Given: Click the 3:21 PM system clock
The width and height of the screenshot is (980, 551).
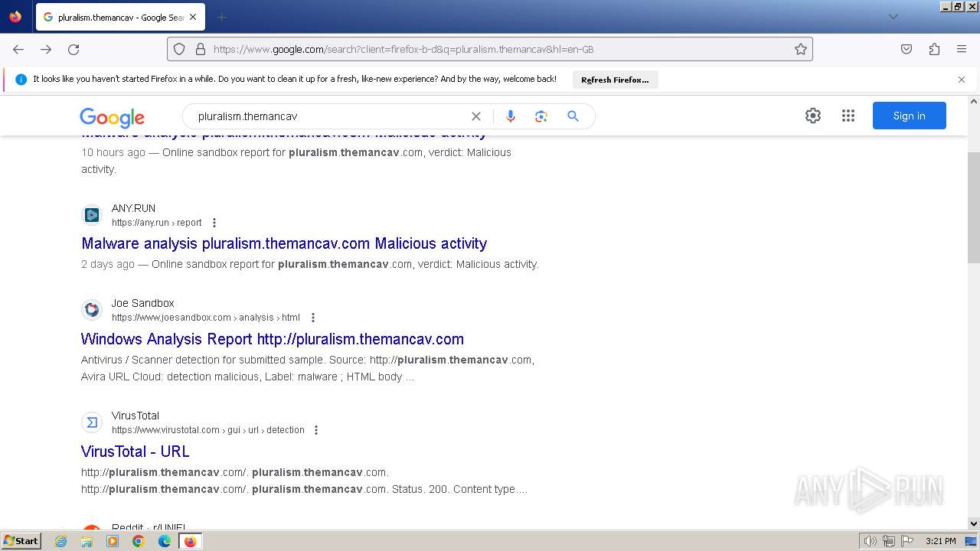Looking at the screenshot, I should tap(941, 541).
